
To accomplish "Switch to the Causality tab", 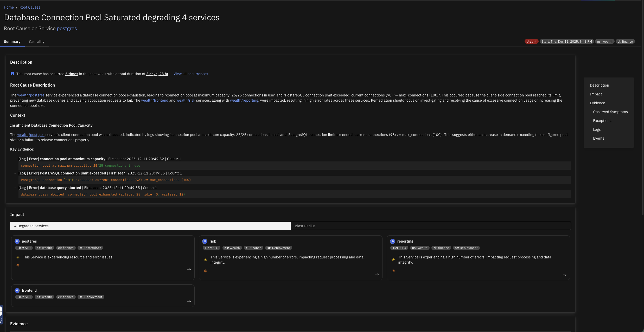I will coord(36,42).
